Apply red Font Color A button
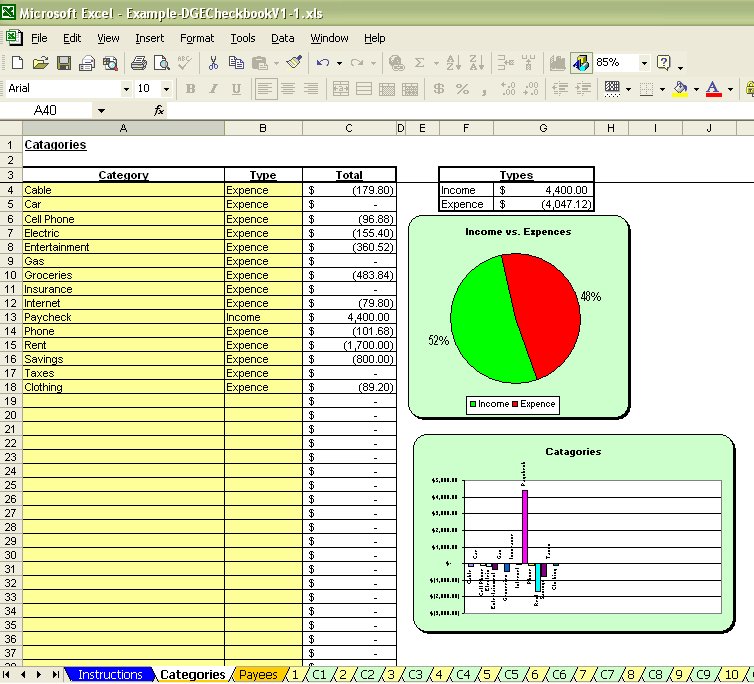 click(x=714, y=89)
